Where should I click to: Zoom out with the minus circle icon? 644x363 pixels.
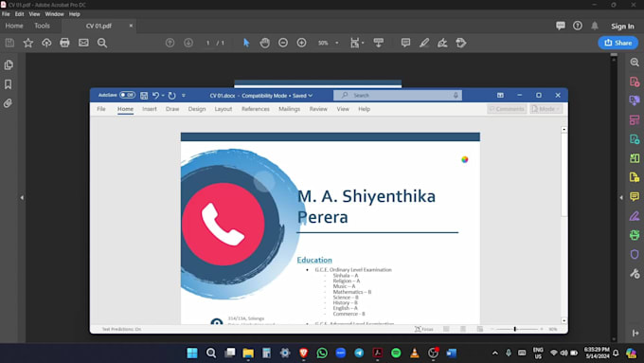coord(283,43)
